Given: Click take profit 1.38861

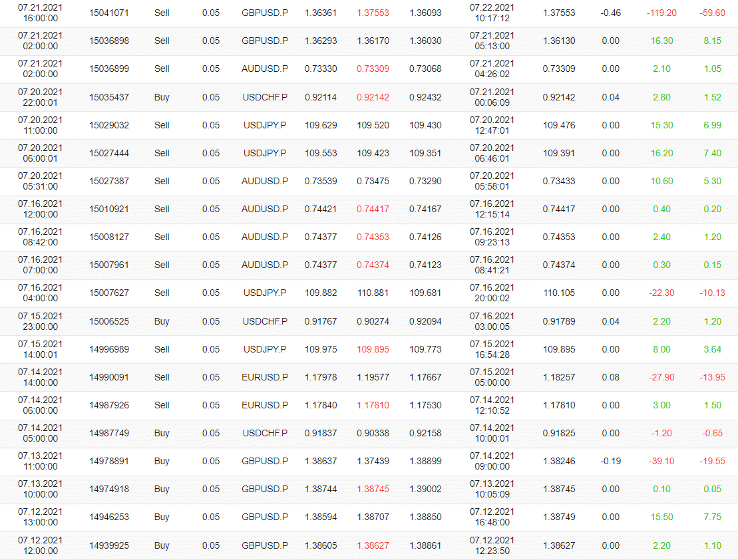Looking at the screenshot, I should (425, 545).
